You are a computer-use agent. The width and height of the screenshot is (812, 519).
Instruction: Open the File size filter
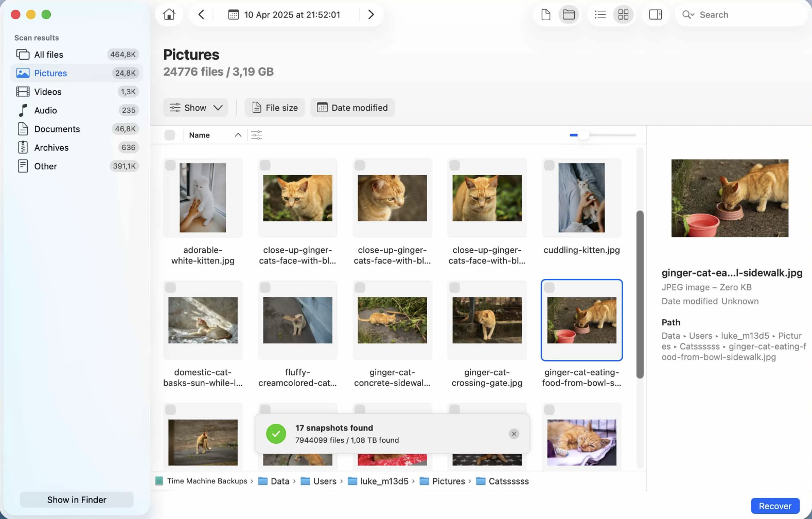click(275, 108)
